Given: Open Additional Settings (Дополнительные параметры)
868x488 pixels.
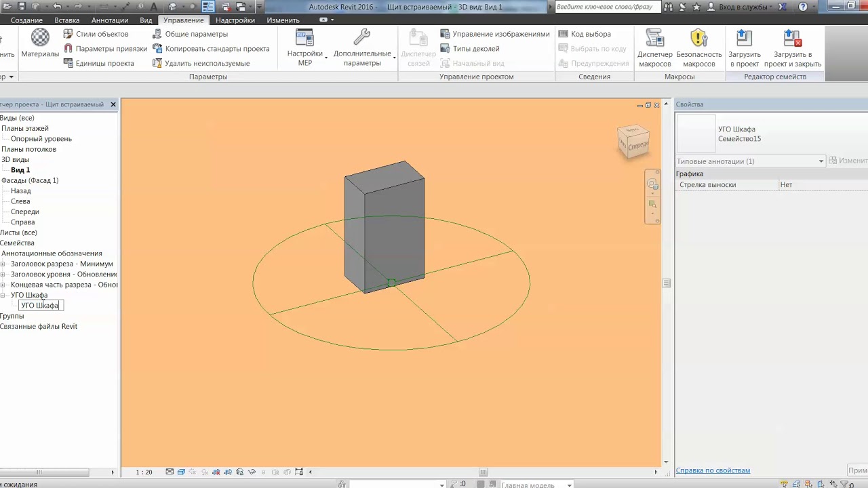Looking at the screenshot, I should [x=362, y=47].
